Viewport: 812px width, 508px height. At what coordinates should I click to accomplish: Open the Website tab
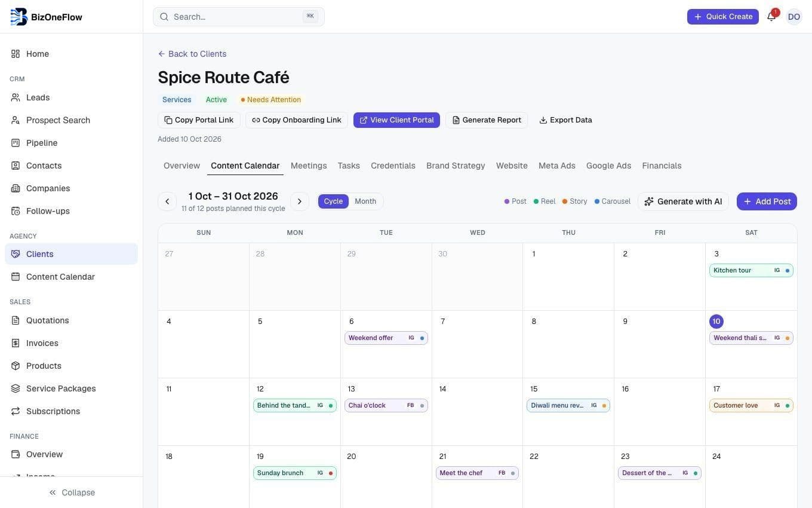pos(512,166)
